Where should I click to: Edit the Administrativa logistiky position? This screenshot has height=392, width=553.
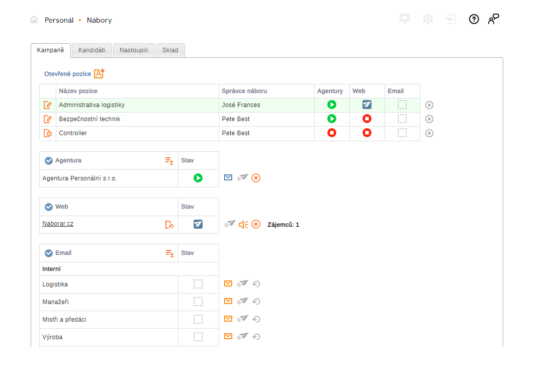pos(48,105)
